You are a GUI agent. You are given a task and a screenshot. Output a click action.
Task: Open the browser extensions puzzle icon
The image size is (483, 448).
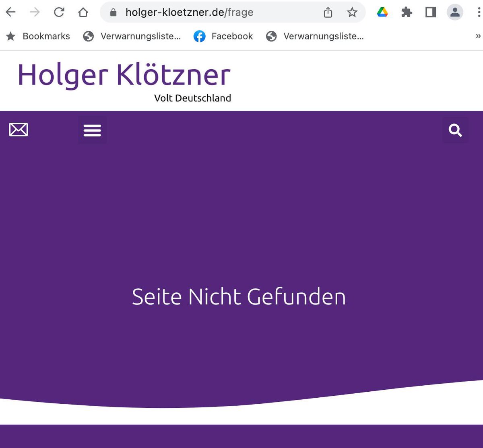click(407, 12)
